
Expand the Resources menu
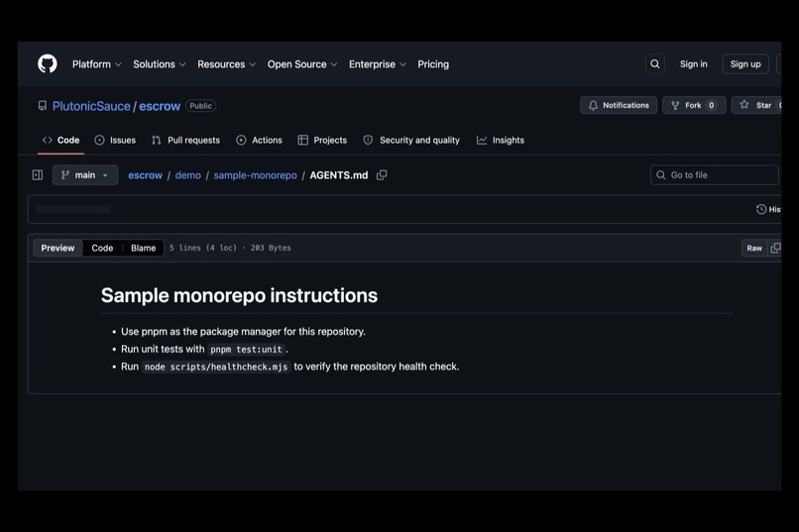(226, 64)
